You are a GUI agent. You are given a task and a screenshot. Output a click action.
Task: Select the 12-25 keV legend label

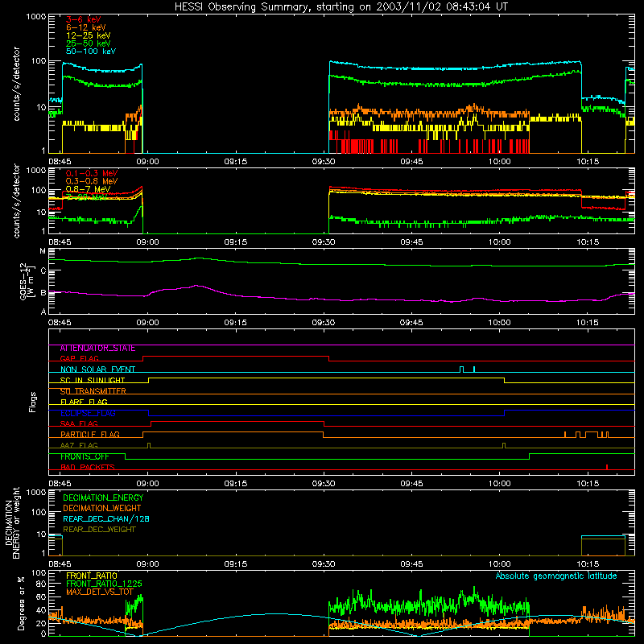click(89, 35)
